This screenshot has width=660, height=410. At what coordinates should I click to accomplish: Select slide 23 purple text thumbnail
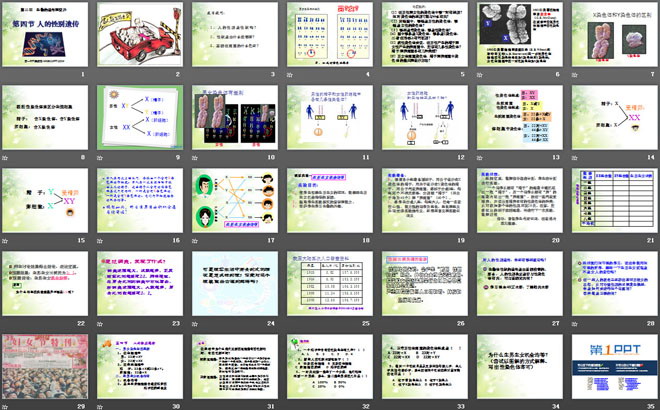point(140,283)
